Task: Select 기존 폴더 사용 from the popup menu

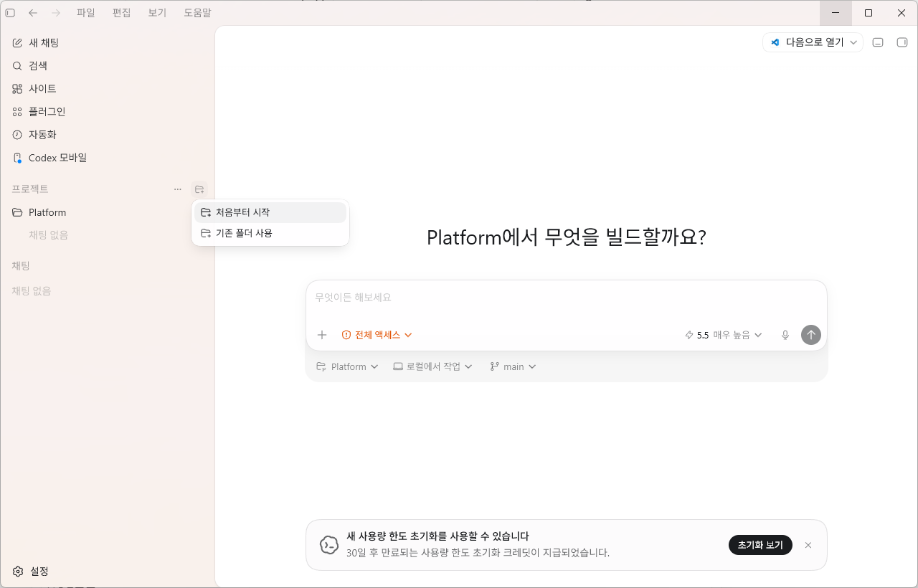Action: [x=270, y=233]
